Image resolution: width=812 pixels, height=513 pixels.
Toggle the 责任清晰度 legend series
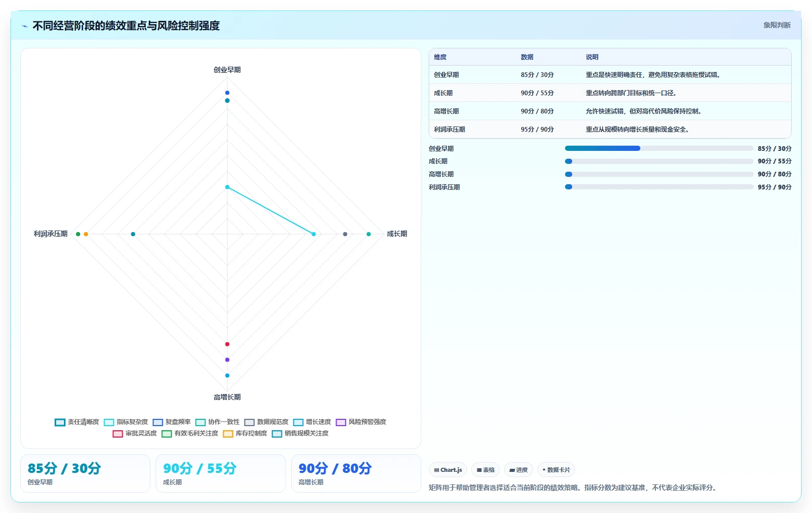point(77,422)
